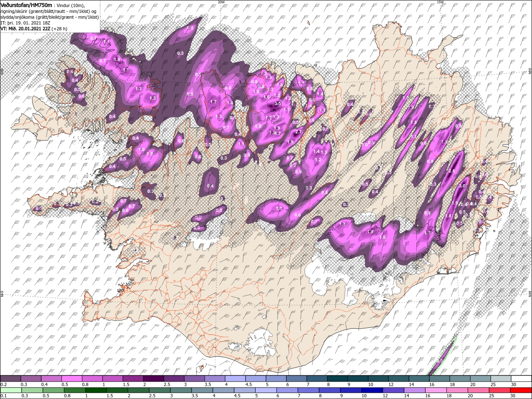Click the 20W longitude label at top

pos(221,2)
